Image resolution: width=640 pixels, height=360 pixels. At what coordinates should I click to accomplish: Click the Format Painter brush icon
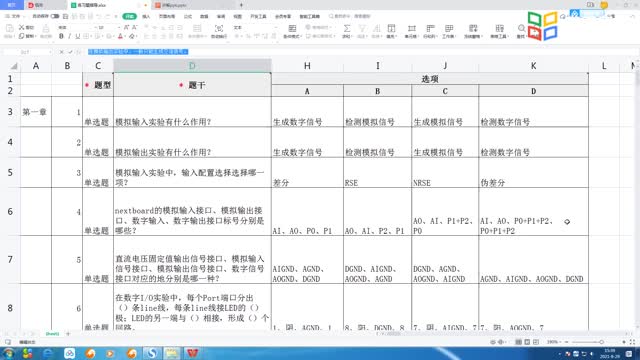46,28
